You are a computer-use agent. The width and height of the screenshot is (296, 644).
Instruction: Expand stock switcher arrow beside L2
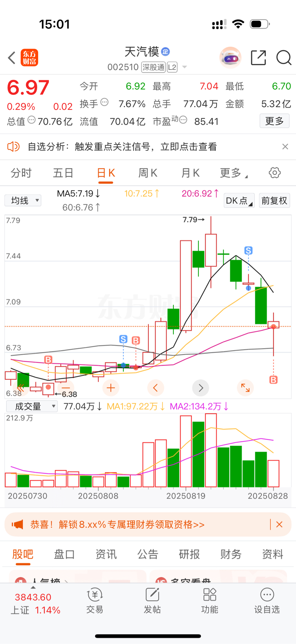[x=185, y=67]
